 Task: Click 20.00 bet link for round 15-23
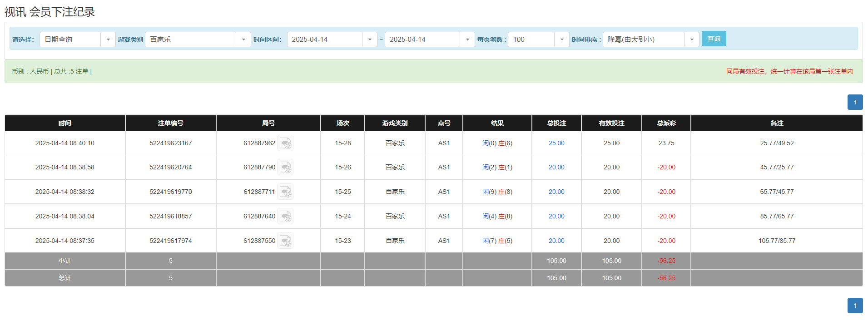556,241
